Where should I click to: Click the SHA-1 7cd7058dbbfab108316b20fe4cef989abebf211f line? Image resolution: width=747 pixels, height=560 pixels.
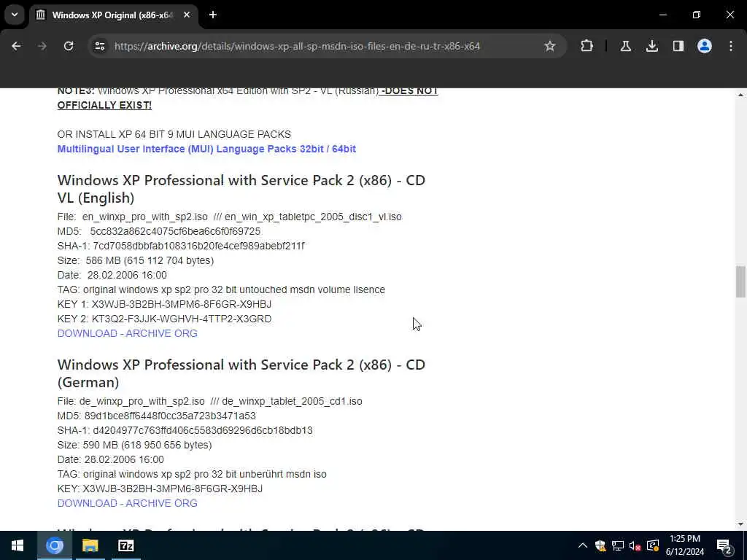pos(181,246)
